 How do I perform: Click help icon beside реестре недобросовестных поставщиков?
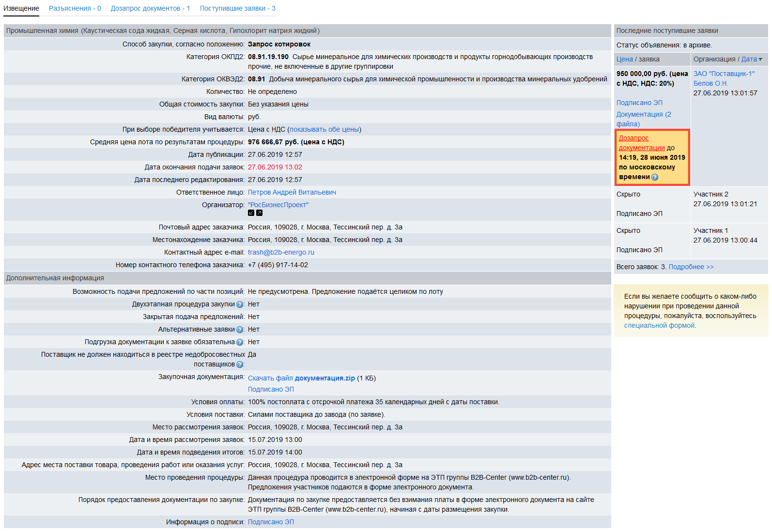pyautogui.click(x=240, y=365)
